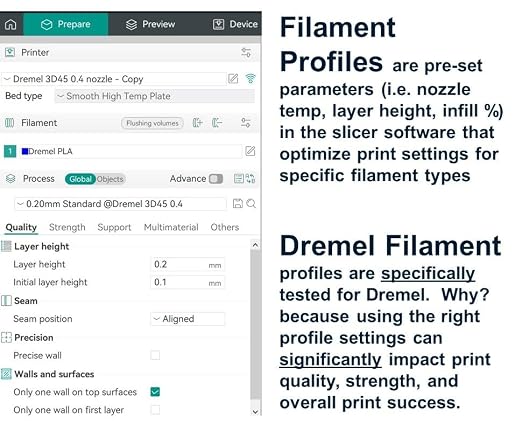Viewport: 522px width, 424px height.
Task: Open the Bed type dropdown
Action: (x=155, y=96)
